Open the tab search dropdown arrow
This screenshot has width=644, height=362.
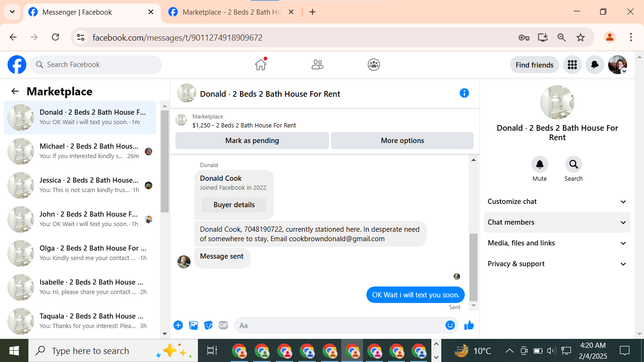coord(12,12)
